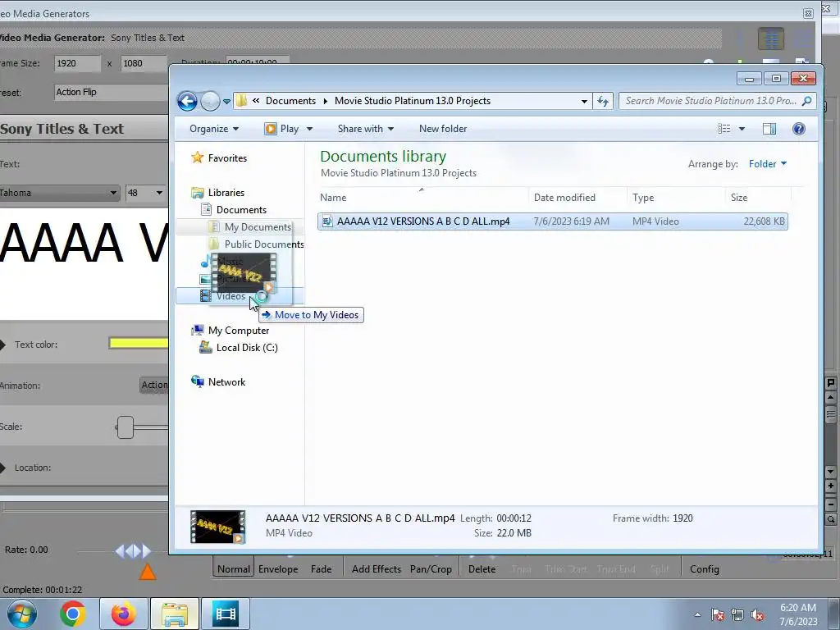
Task: Click the Add Effects button
Action: click(x=376, y=569)
